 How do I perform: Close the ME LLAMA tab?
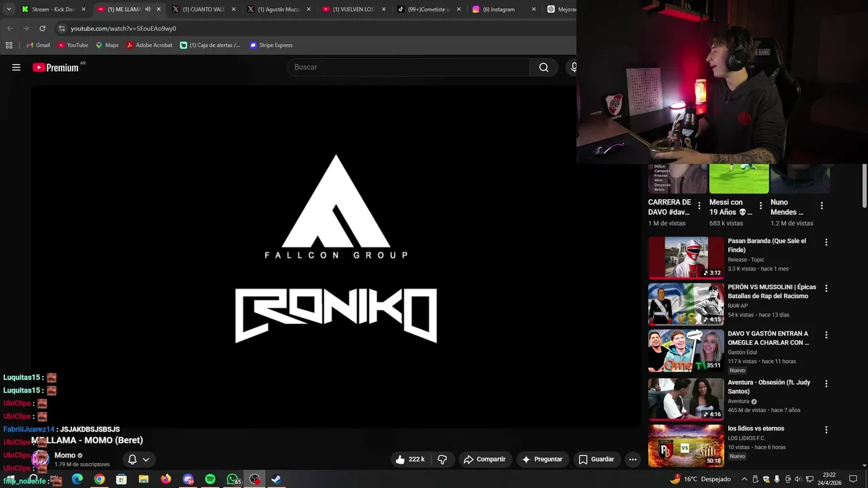(159, 9)
